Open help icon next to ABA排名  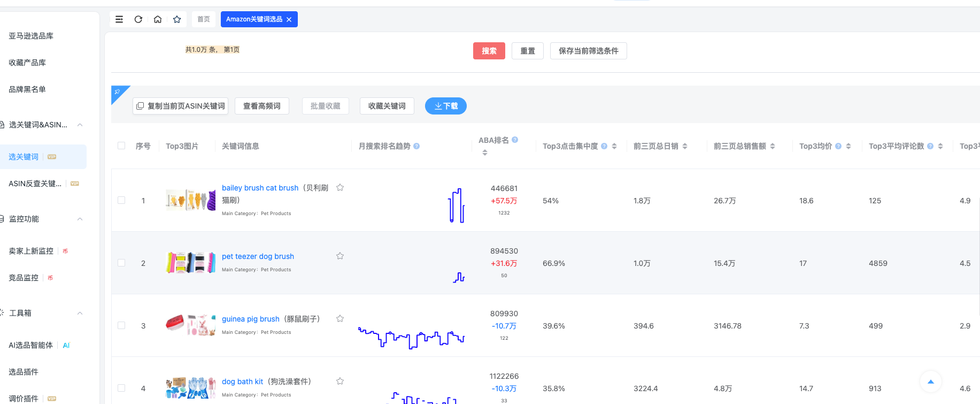click(515, 140)
